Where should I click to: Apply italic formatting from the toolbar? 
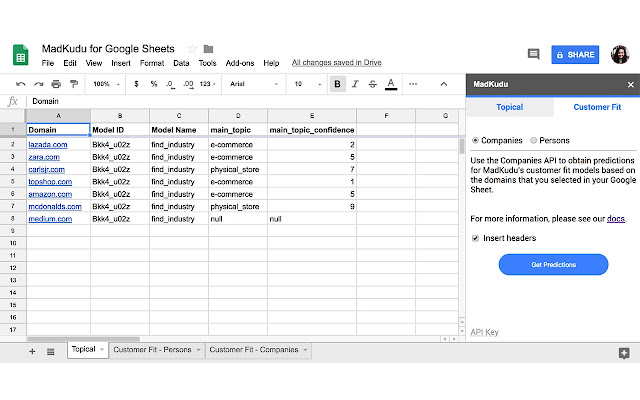tap(355, 84)
